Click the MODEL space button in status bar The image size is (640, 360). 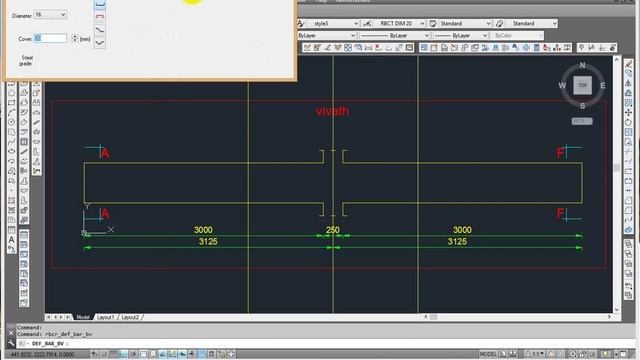tap(488, 354)
